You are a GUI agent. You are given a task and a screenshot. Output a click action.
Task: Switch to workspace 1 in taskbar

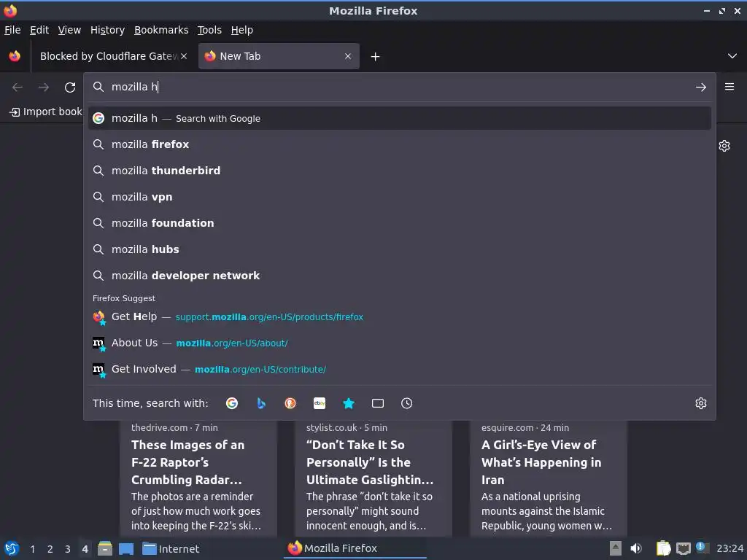[x=32, y=549]
